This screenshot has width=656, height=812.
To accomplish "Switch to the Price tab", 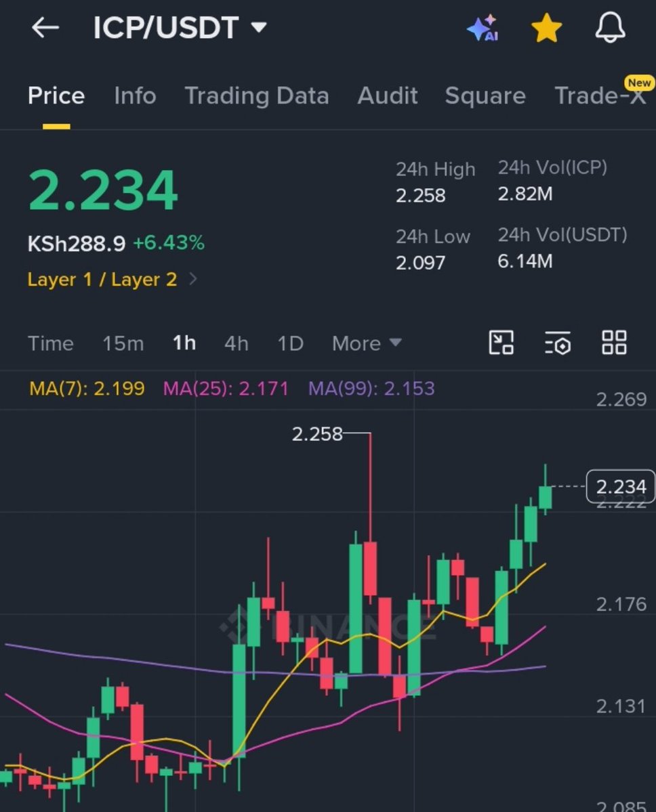I will click(56, 95).
